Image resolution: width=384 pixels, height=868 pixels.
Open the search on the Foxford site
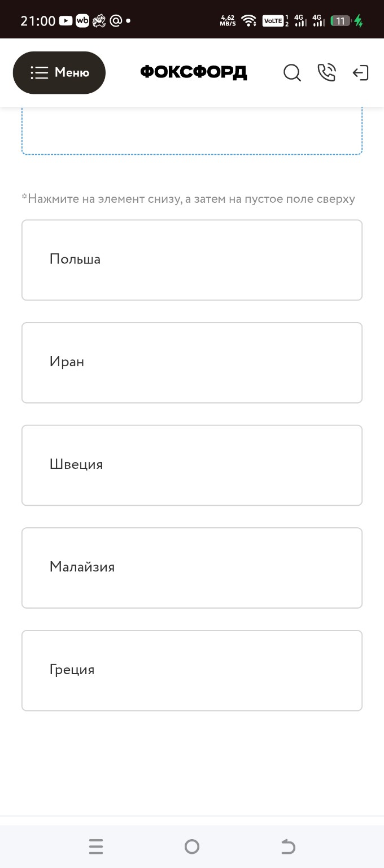tap(292, 72)
